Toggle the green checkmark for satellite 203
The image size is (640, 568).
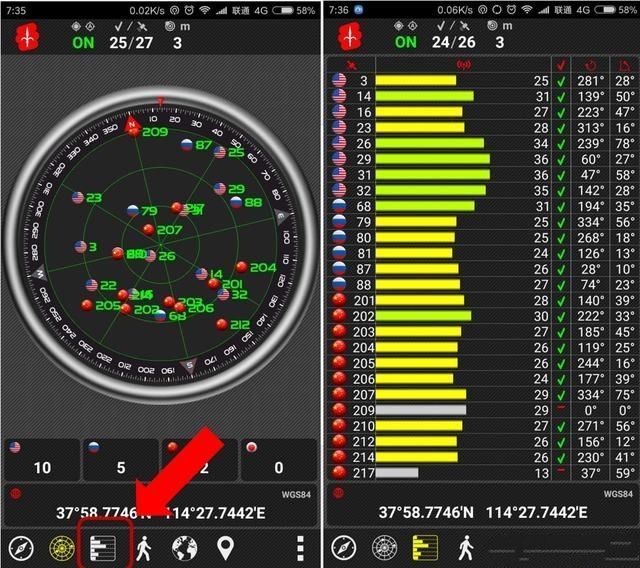pyautogui.click(x=562, y=331)
